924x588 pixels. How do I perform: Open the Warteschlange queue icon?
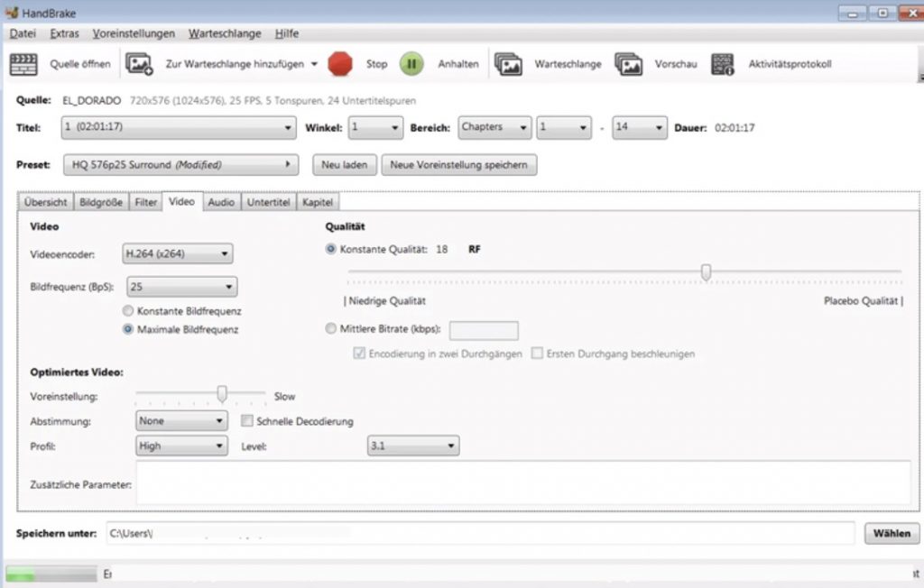[508, 64]
